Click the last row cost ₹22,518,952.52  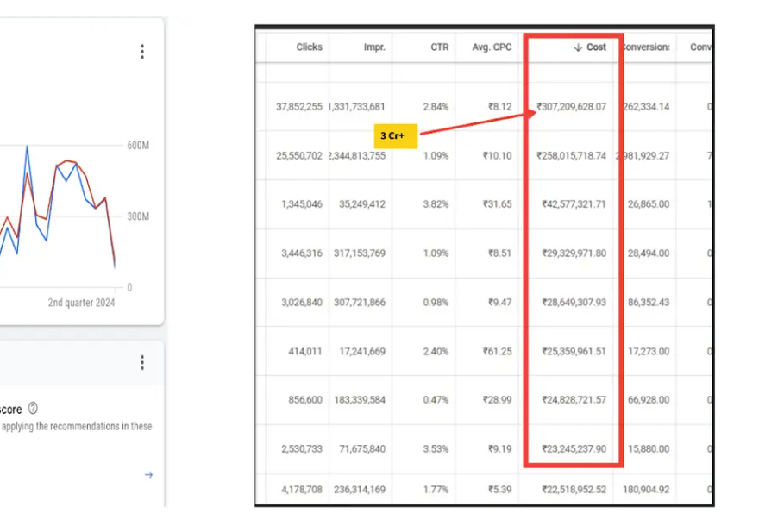coord(574,490)
